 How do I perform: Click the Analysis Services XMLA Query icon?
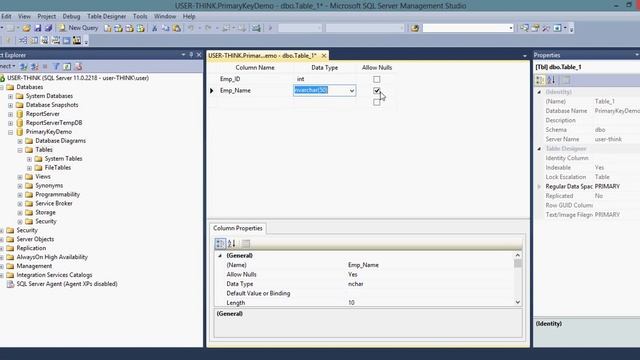[x=140, y=28]
